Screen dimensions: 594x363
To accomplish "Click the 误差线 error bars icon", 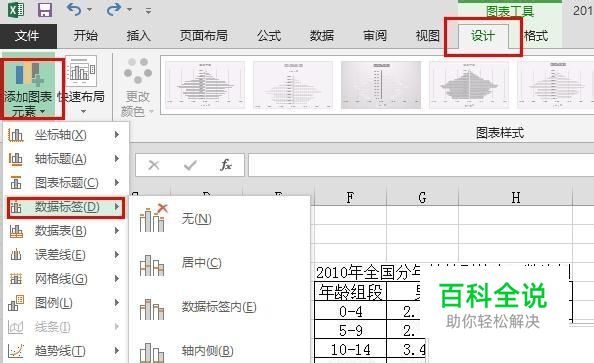I will tap(16, 255).
